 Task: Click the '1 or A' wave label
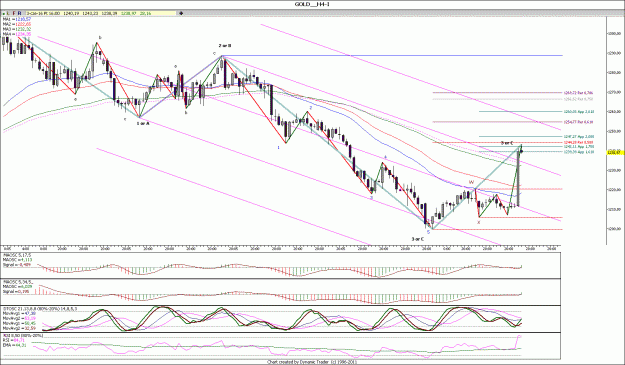[x=143, y=124]
